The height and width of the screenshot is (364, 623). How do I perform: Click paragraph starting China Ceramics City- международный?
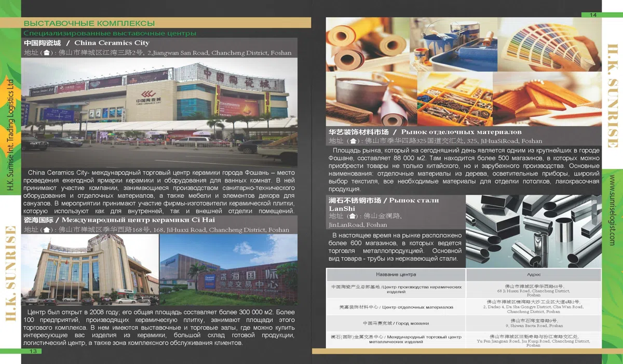tap(159, 191)
